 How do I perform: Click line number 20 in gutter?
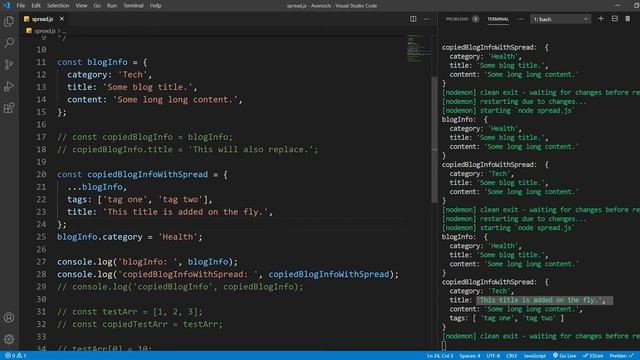pyautogui.click(x=41, y=174)
